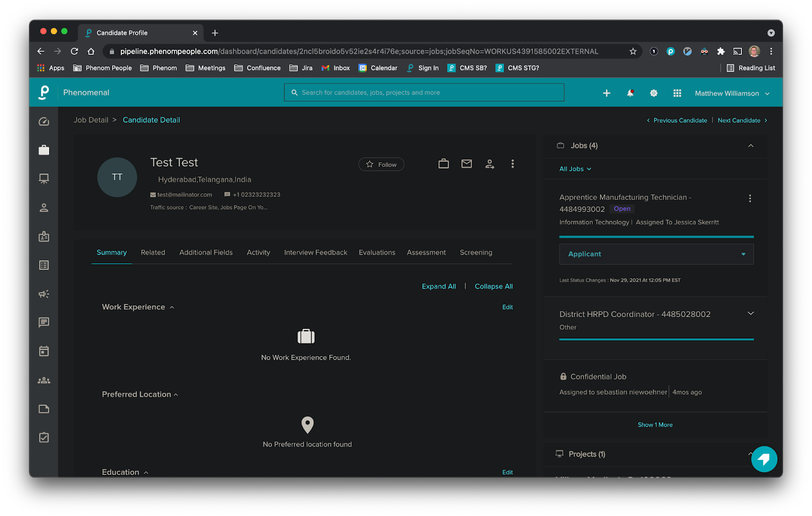812x516 pixels.
Task: Reload the page with the browser refresh icon
Action: [74, 51]
